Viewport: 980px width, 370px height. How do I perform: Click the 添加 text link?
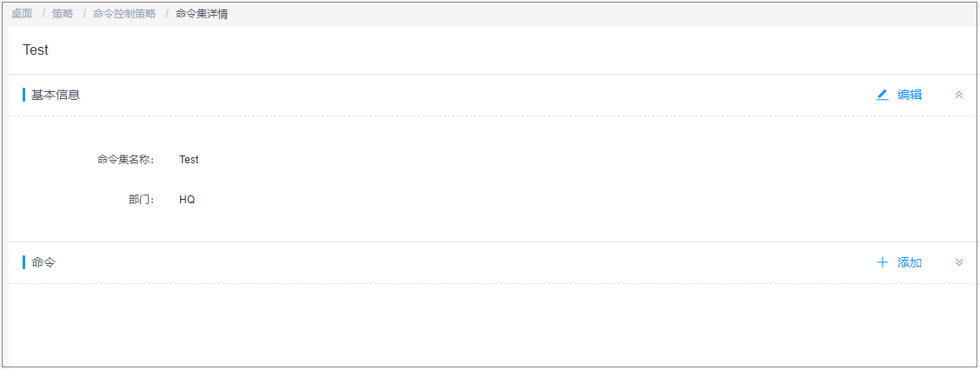[x=910, y=262]
